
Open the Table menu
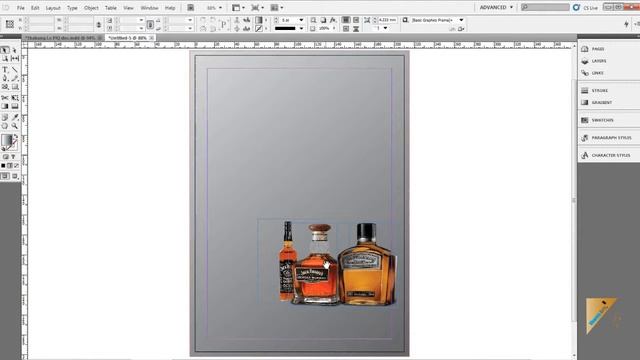click(111, 8)
